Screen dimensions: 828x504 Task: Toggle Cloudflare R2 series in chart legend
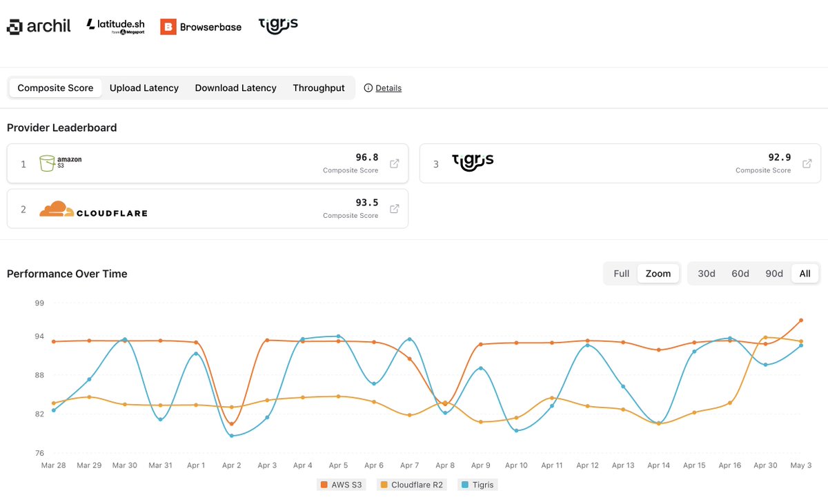(412, 485)
